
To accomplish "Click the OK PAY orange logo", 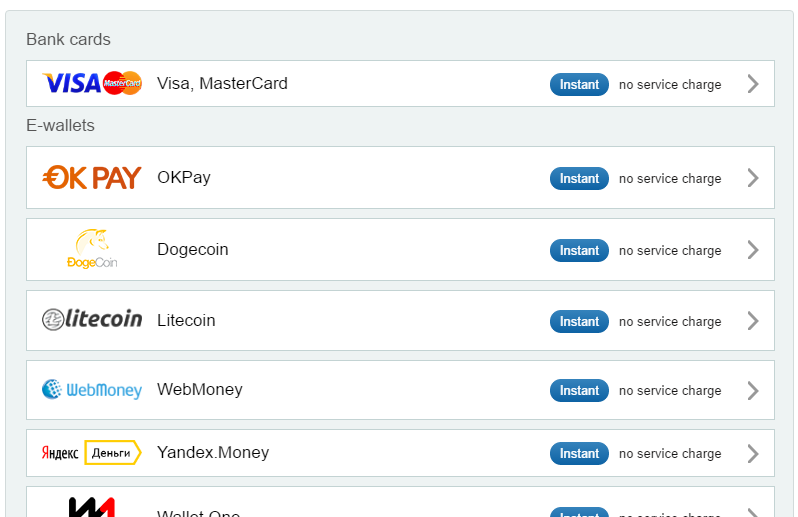I will click(x=92, y=178).
